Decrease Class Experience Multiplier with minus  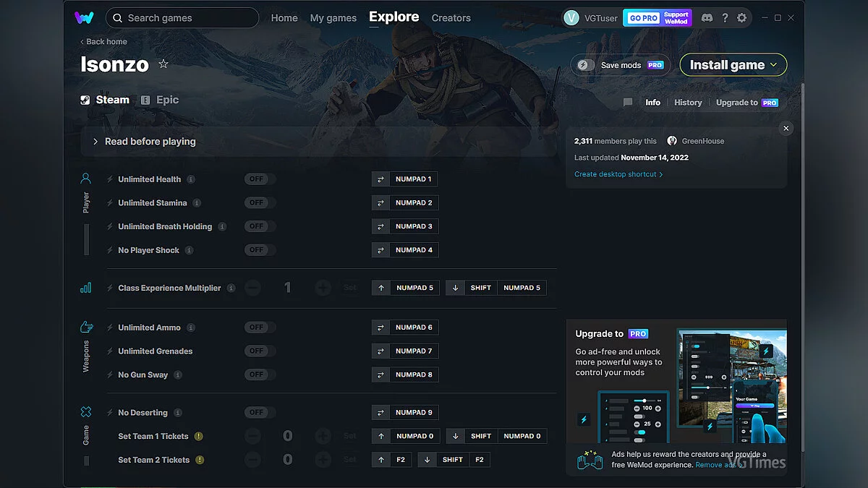252,288
